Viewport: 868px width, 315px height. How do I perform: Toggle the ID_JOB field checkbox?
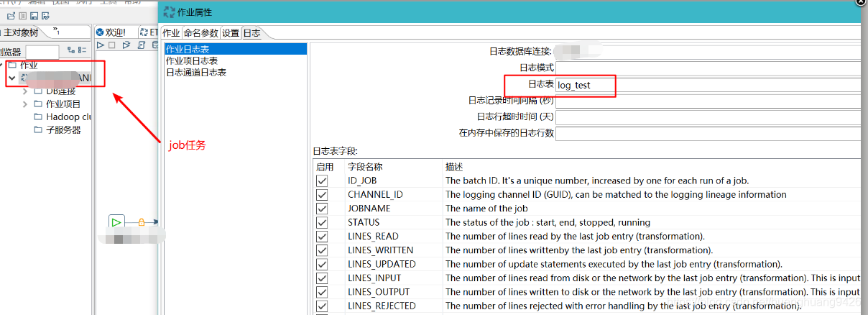click(322, 181)
